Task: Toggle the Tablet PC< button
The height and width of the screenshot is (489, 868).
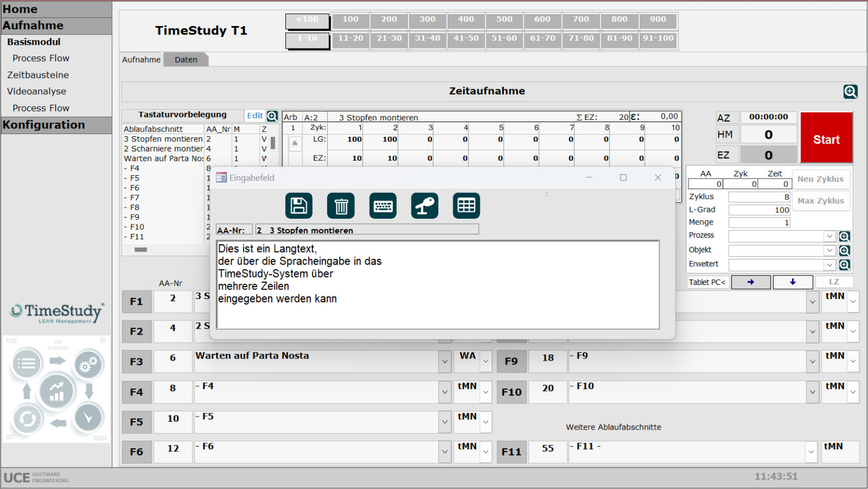Action: coord(707,282)
